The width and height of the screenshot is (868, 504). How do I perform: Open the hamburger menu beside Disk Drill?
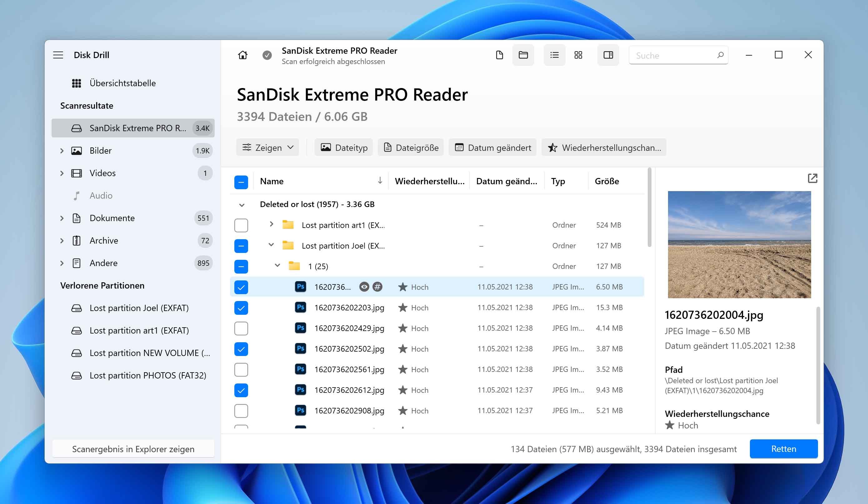click(58, 55)
